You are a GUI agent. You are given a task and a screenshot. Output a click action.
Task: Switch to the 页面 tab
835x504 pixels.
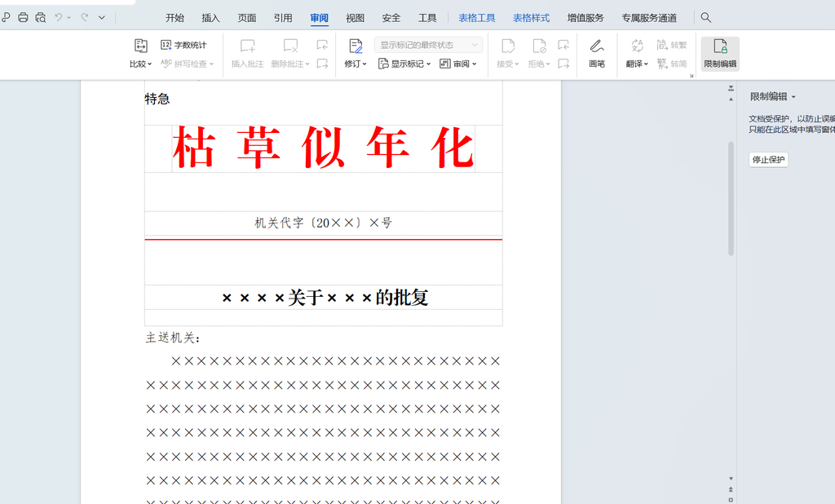(247, 18)
